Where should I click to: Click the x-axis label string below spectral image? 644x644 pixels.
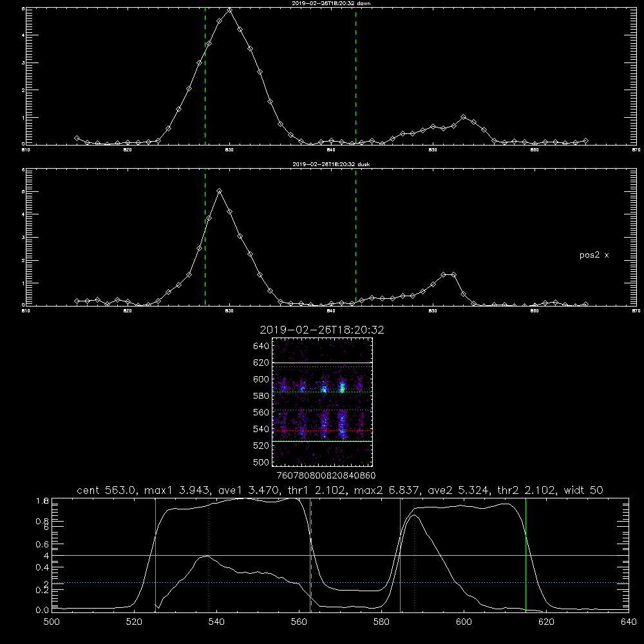[326, 476]
